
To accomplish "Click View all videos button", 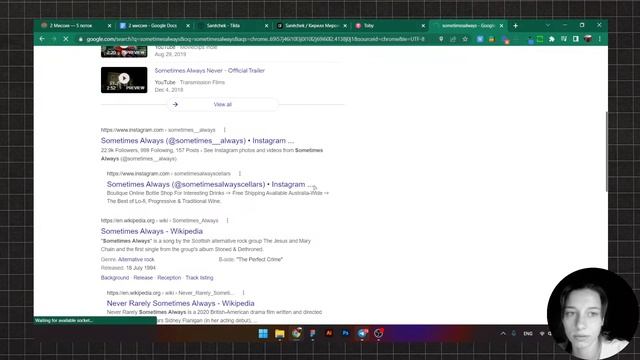I will tap(223, 104).
